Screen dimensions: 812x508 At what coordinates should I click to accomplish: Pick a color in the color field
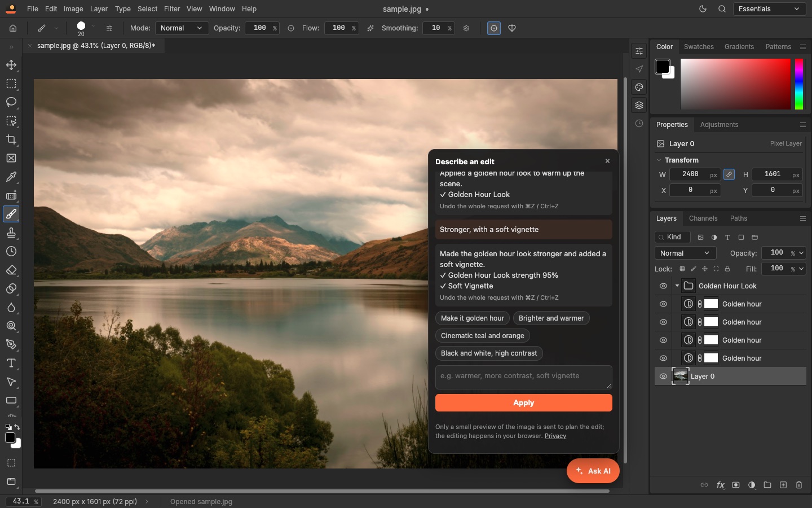735,84
